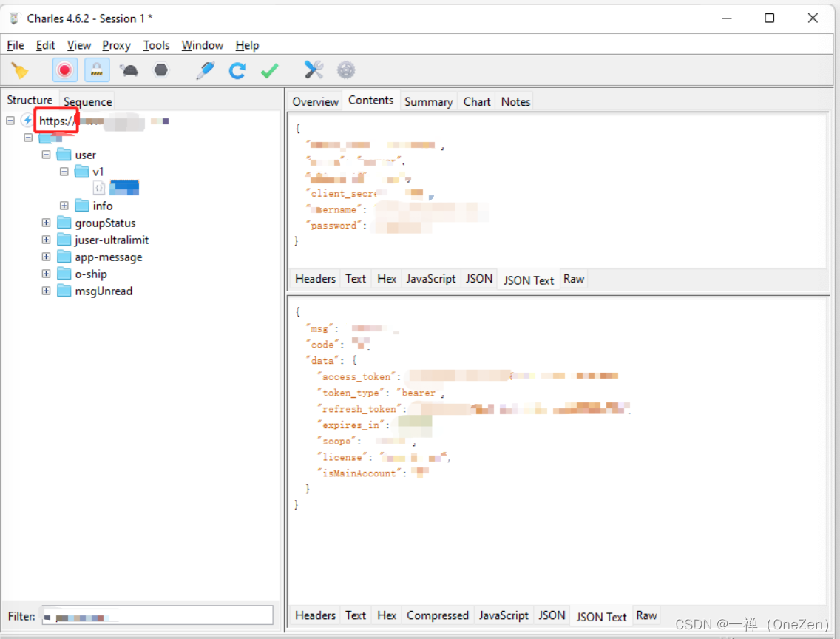Open Tools via wrench and screwdriver icon

(x=314, y=70)
